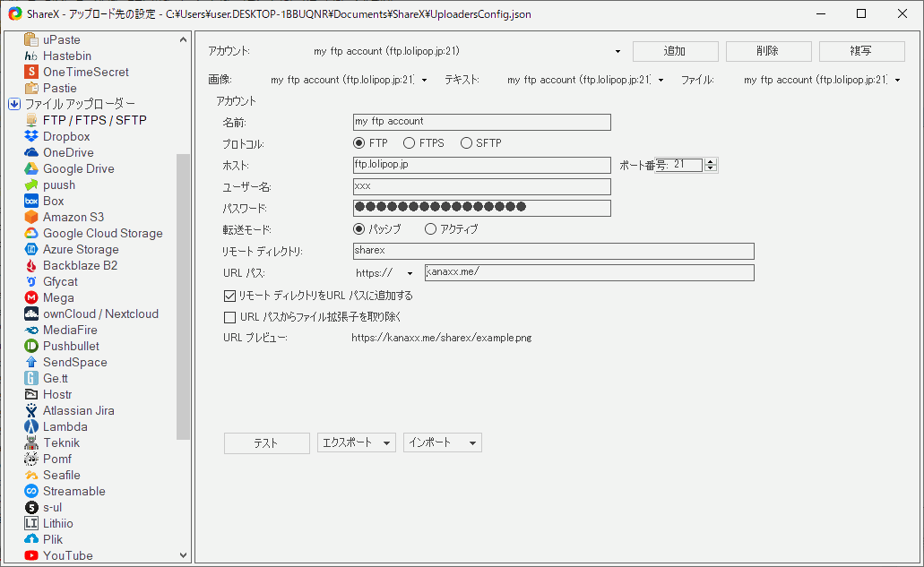This screenshot has width=924, height=567.
Task: Open Google Drive via its icon
Action: tap(31, 168)
